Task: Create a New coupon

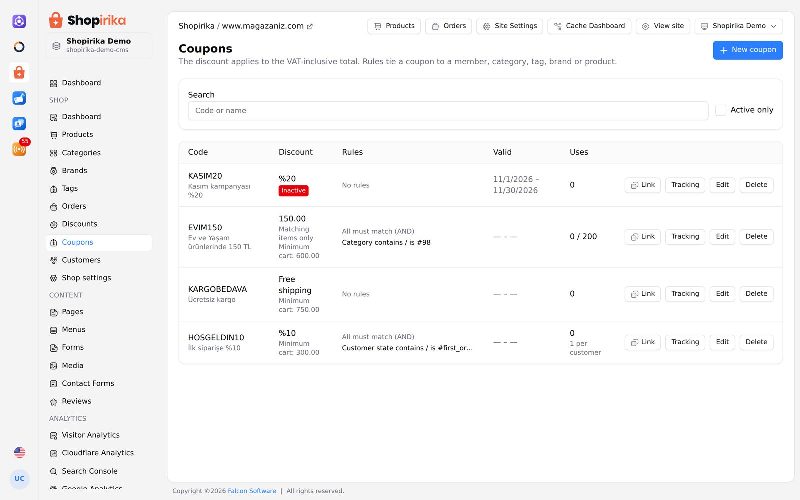Action: [x=747, y=50]
